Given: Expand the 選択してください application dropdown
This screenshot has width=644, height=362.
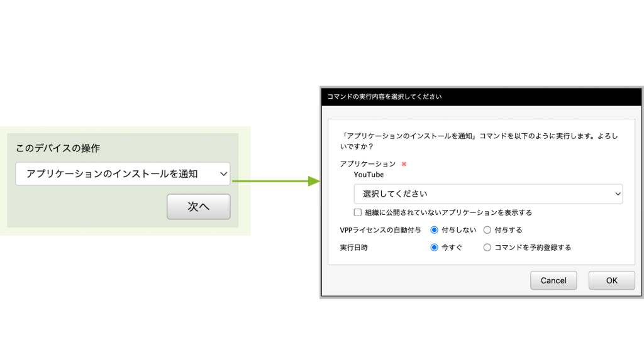Looking at the screenshot, I should point(481,194).
